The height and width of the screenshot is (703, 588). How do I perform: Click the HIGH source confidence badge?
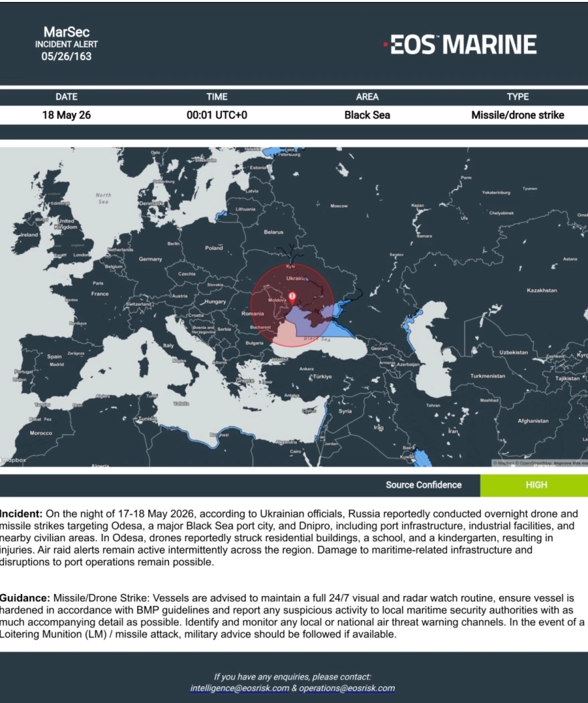pyautogui.click(x=535, y=485)
